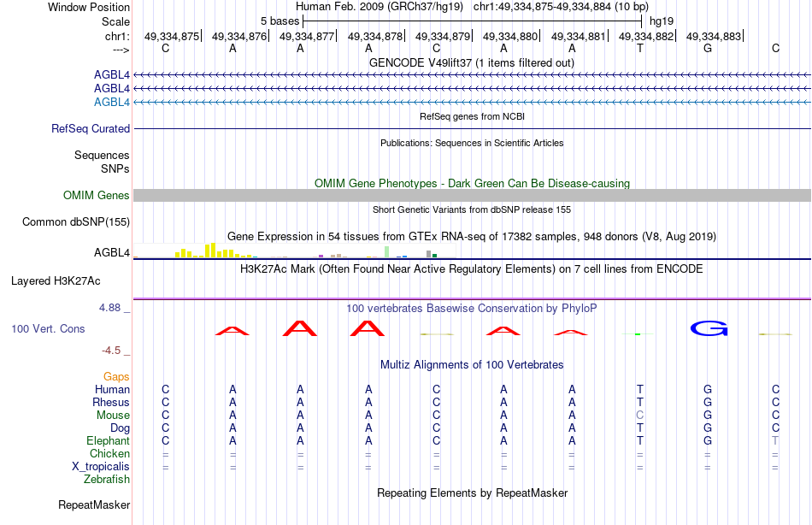The height and width of the screenshot is (525, 812).
Task: Select the Mouse alignment row label
Action: 113,416
